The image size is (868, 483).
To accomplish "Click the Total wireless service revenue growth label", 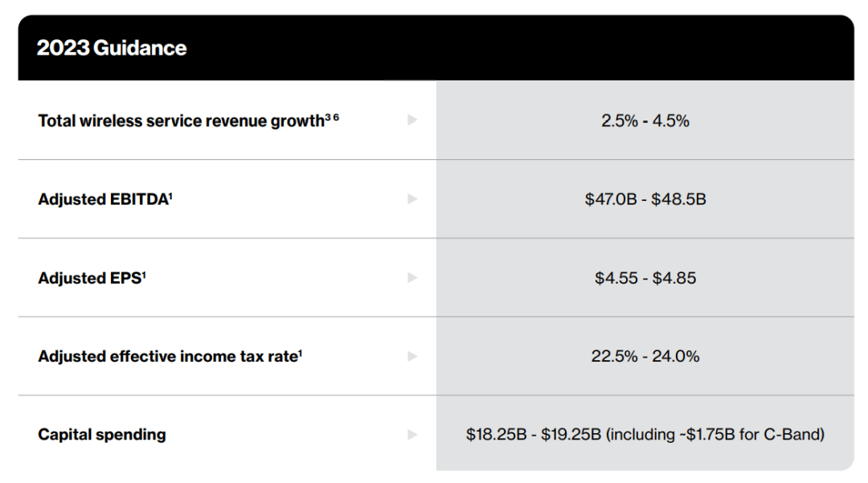I will (181, 121).
